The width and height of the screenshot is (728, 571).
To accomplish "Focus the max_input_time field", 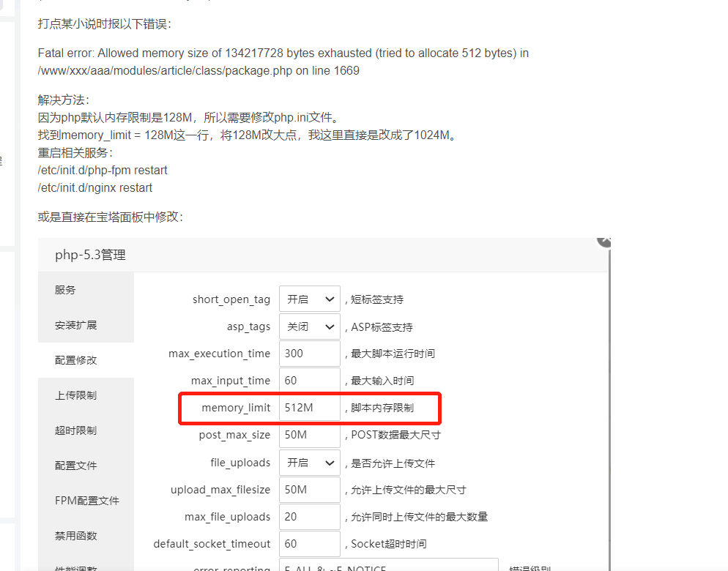I will 309,381.
